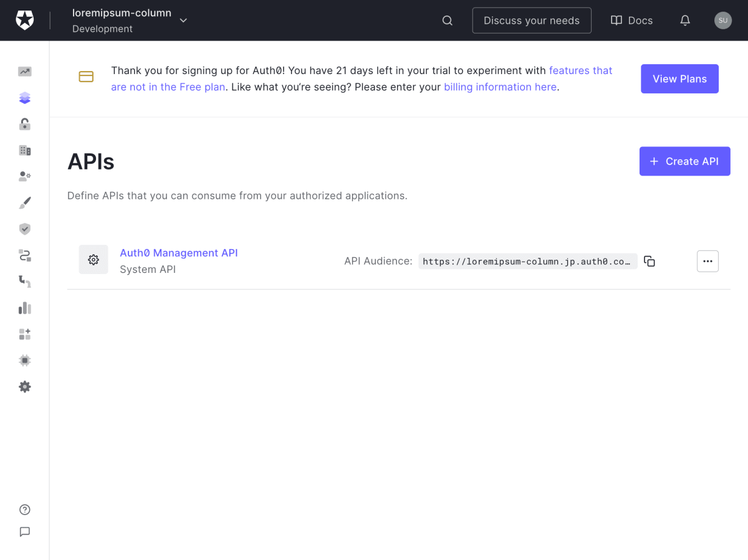748x560 pixels.
Task: Open the User Management icon in sidebar
Action: [25, 176]
